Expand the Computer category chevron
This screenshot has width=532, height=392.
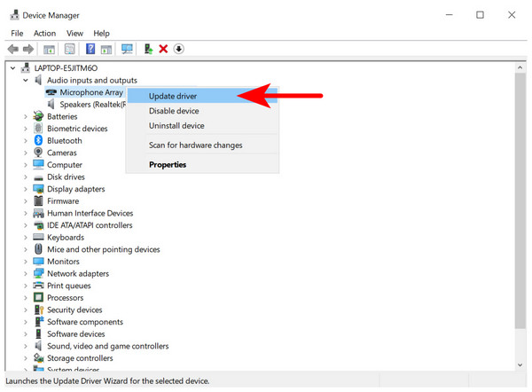[x=26, y=165]
